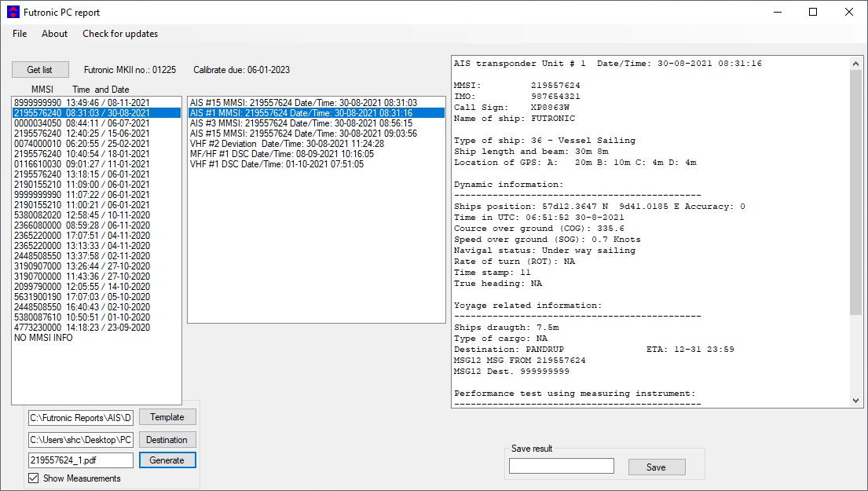Select MMSI row 3190700000 11:43:36 / 27-10-2020
Viewport: 868px width, 491px height.
pyautogui.click(x=97, y=277)
